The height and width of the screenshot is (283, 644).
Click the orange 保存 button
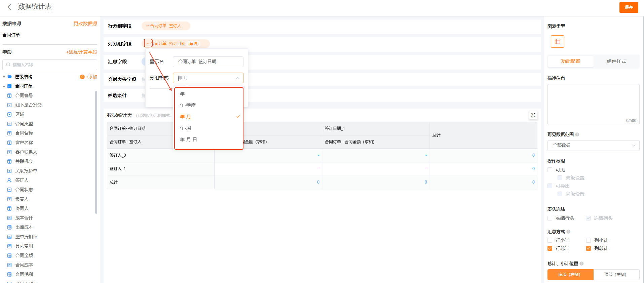[628, 7]
